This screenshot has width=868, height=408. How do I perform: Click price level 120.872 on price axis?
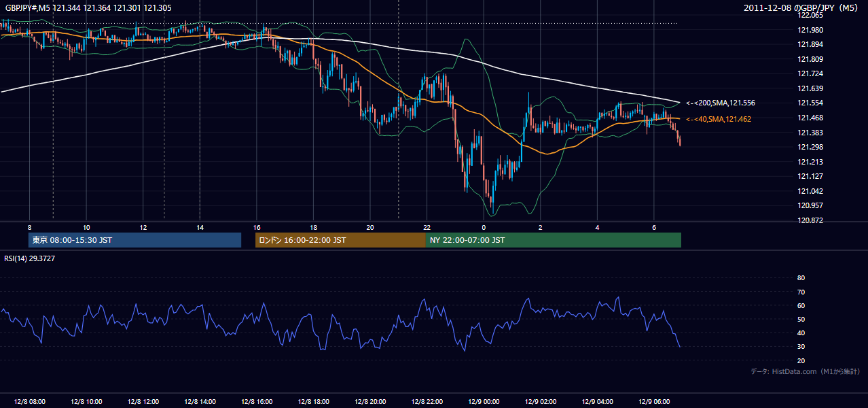pyautogui.click(x=811, y=220)
